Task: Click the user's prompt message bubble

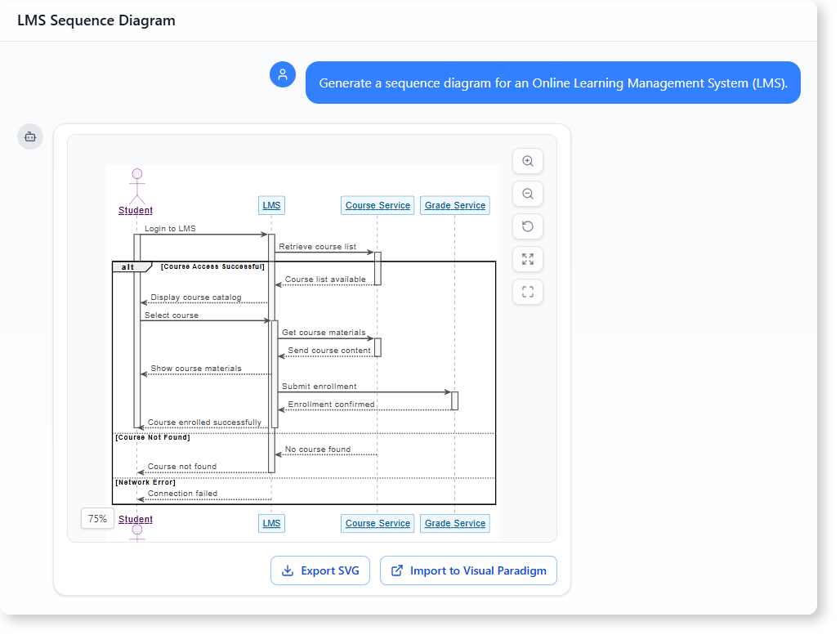Action: tap(553, 83)
